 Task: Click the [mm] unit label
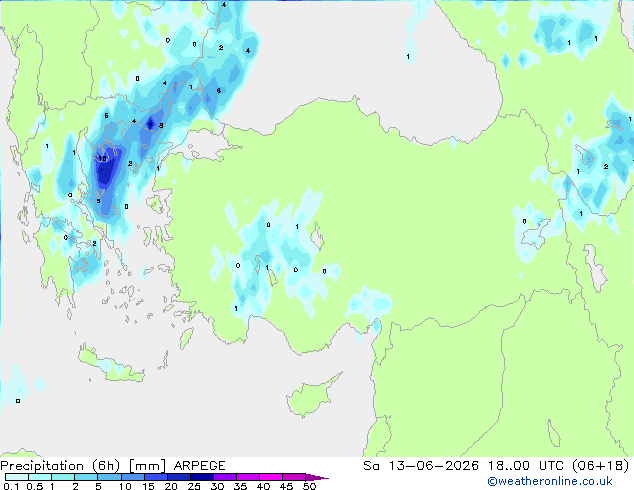coord(147,466)
